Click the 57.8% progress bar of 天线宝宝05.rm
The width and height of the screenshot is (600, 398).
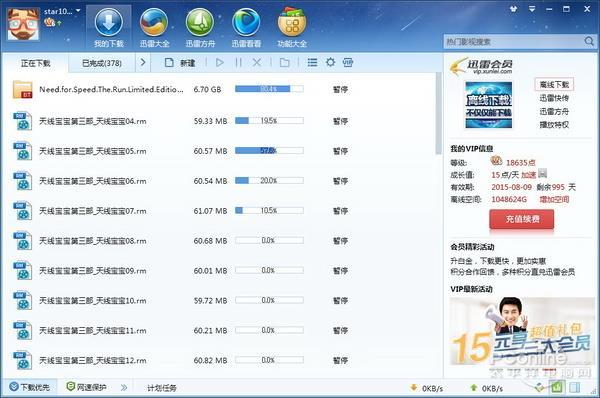269,151
